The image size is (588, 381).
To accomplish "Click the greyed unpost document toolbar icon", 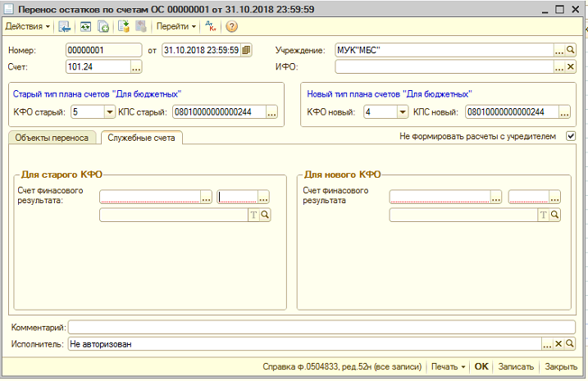I will [x=141, y=26].
